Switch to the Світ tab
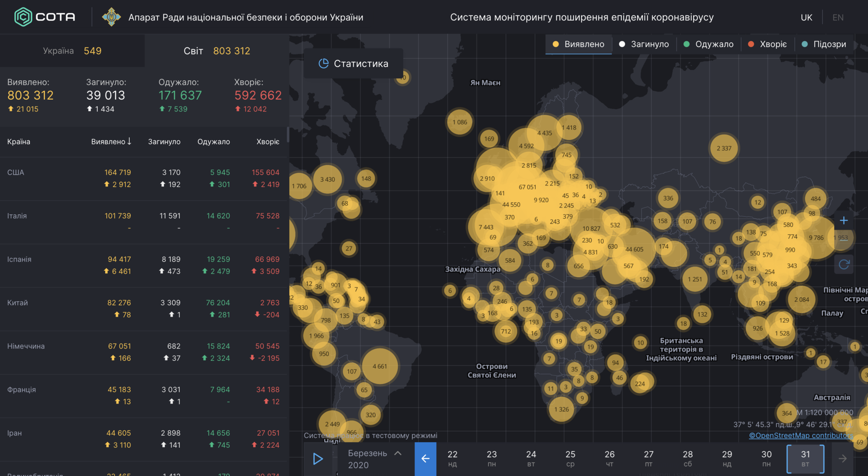This screenshot has width=868, height=476. pos(217,51)
